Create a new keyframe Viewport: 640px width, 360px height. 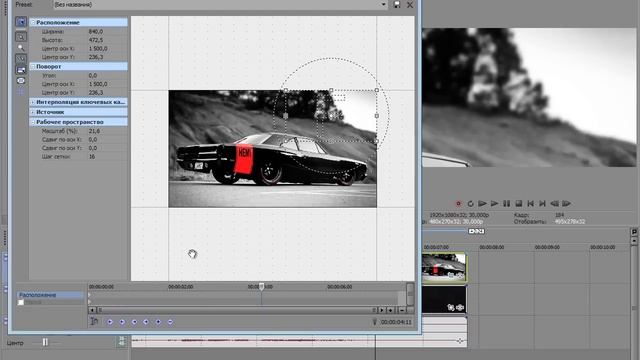click(158, 322)
